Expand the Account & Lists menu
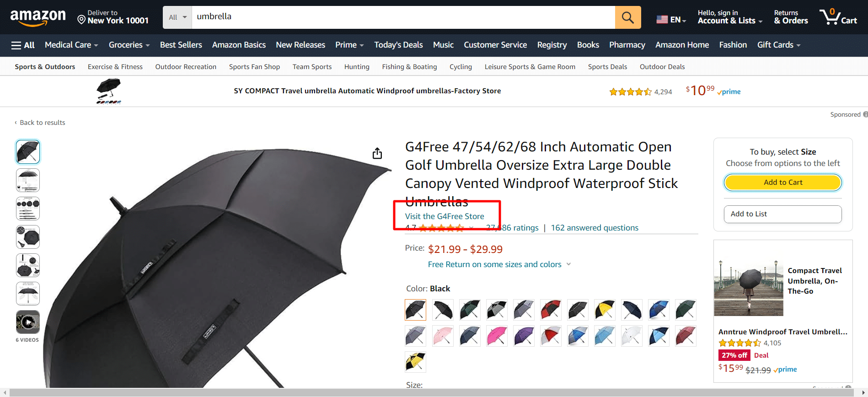Screen dimensions: 868x397 [729, 17]
